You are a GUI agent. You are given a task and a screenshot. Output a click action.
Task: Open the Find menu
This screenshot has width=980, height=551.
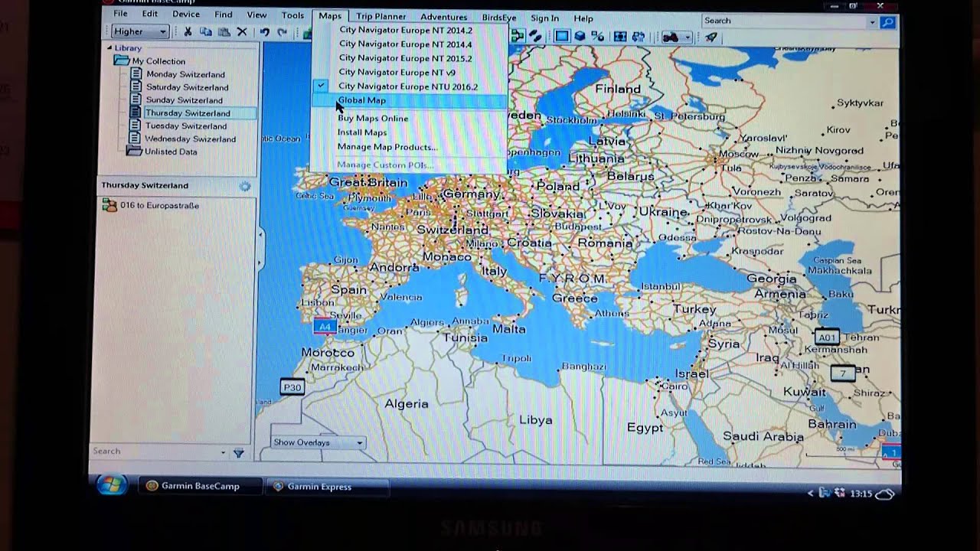(x=224, y=15)
